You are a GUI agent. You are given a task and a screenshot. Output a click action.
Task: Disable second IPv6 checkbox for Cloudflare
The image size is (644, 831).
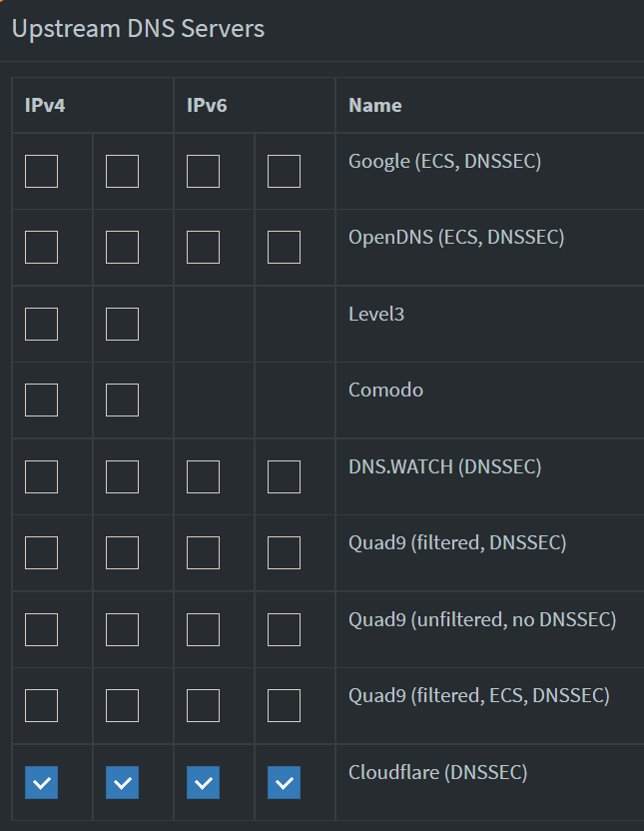(284, 782)
